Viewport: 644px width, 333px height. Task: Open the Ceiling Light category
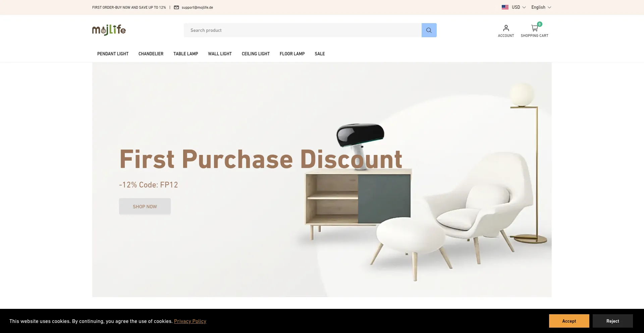coord(256,54)
